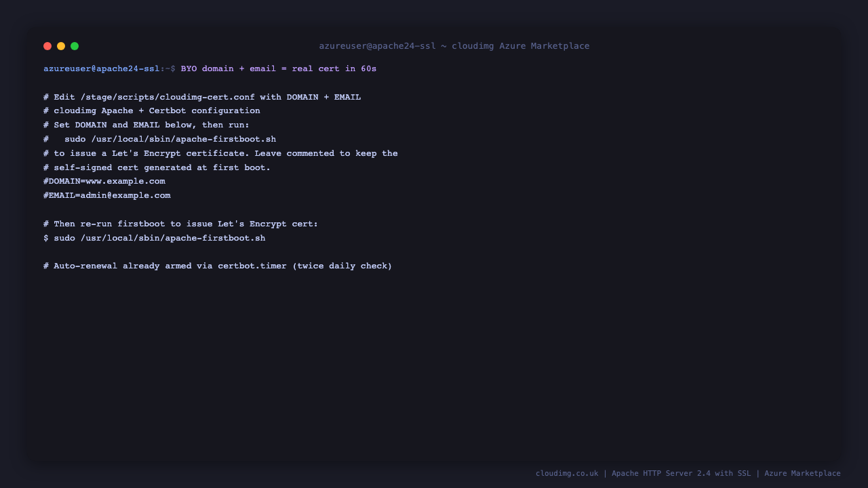Click the 'cloudimg Apache + Certbot configuration' line
This screenshot has height=488, width=868.
[x=152, y=111]
